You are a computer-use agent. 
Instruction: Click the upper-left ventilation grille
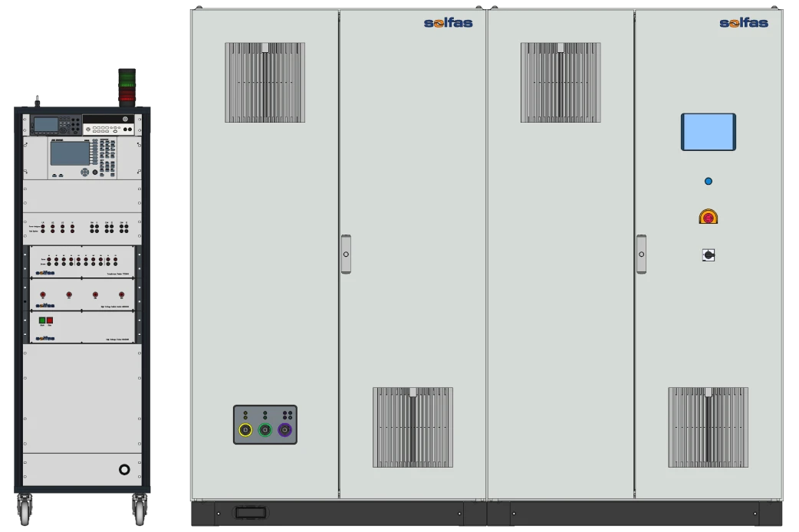pos(265,83)
